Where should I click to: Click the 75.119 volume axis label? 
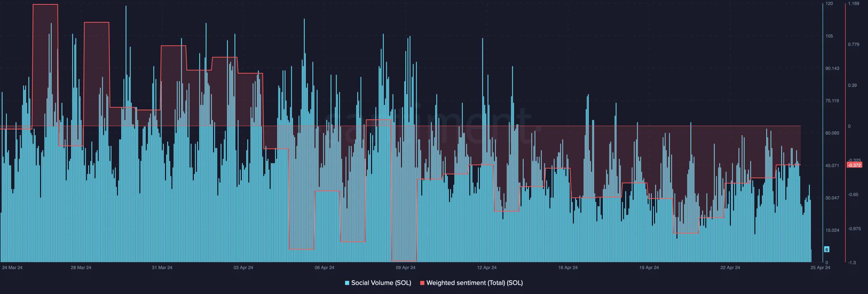point(832,101)
